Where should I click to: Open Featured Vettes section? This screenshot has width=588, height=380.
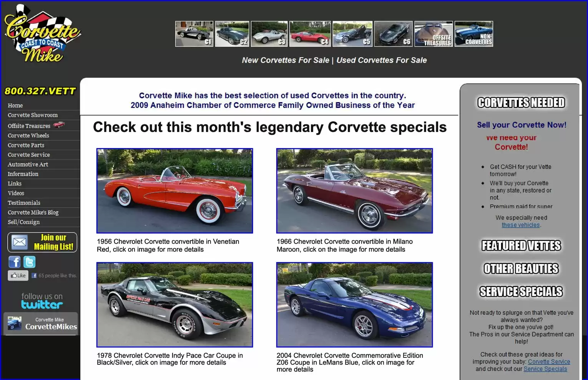[521, 246]
